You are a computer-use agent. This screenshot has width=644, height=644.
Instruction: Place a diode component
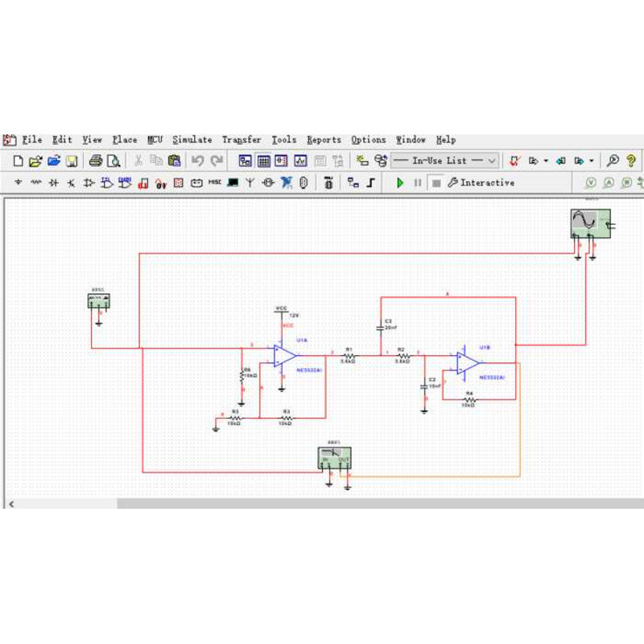[x=54, y=183]
